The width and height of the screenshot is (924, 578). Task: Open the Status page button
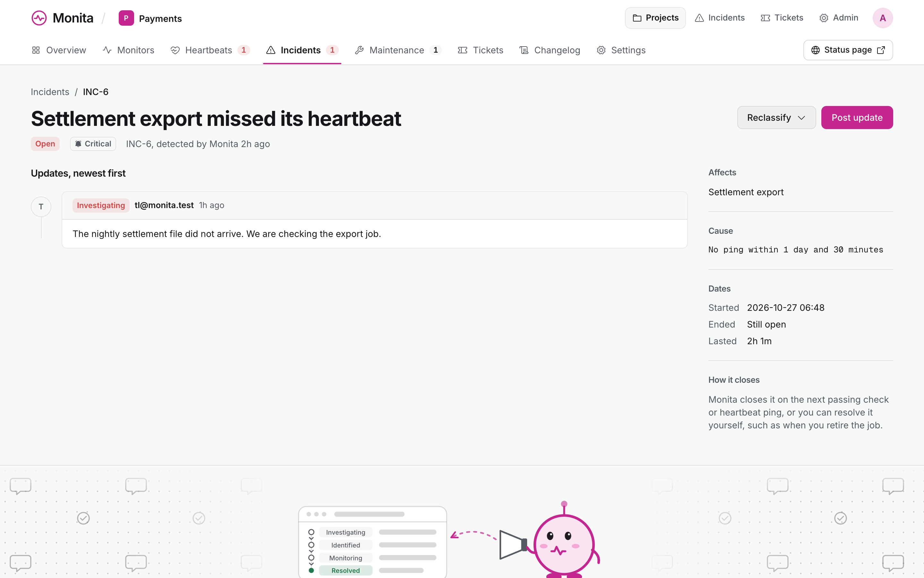click(848, 50)
